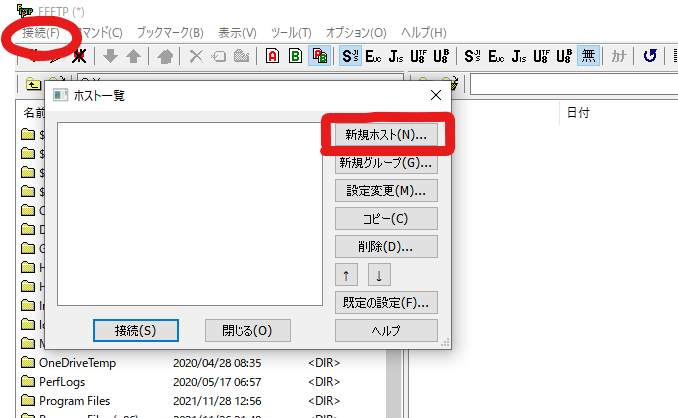Select binary transfer mode (green B icon)
Viewport: 678px width, 418px height.
pyautogui.click(x=296, y=56)
